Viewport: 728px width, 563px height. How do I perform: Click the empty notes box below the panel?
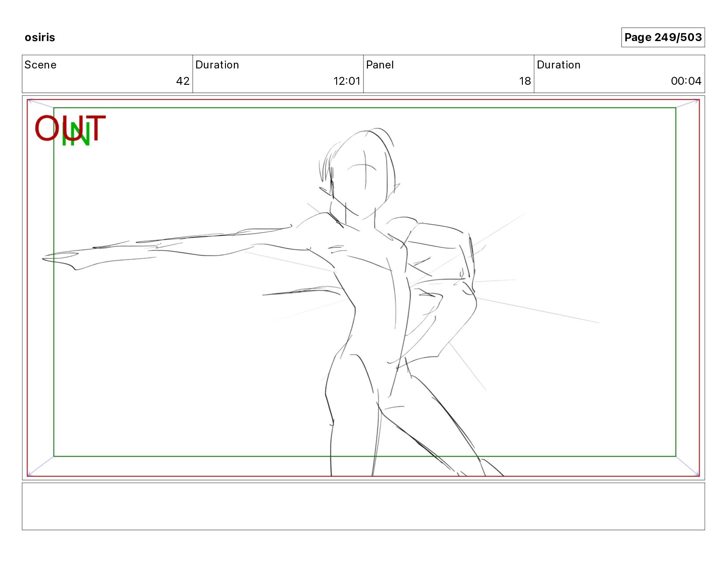[x=363, y=506]
